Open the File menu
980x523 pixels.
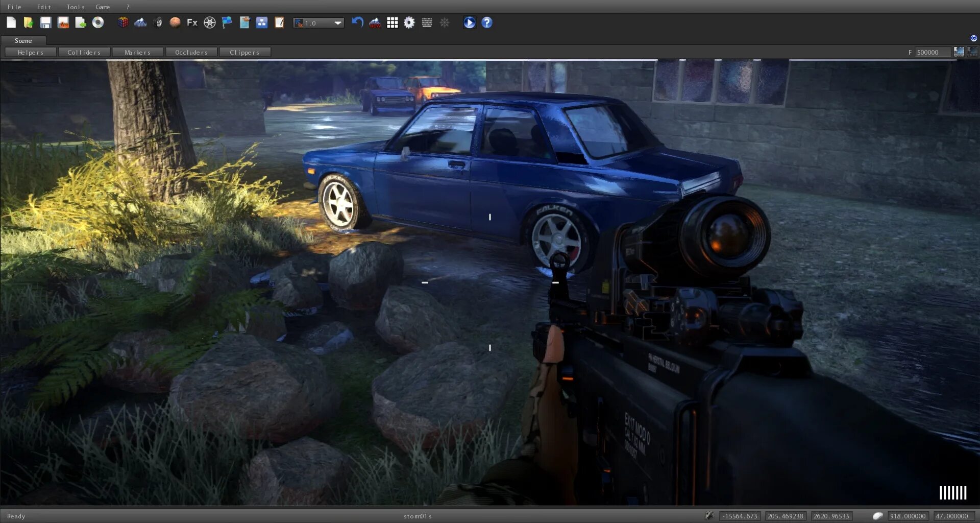14,7
